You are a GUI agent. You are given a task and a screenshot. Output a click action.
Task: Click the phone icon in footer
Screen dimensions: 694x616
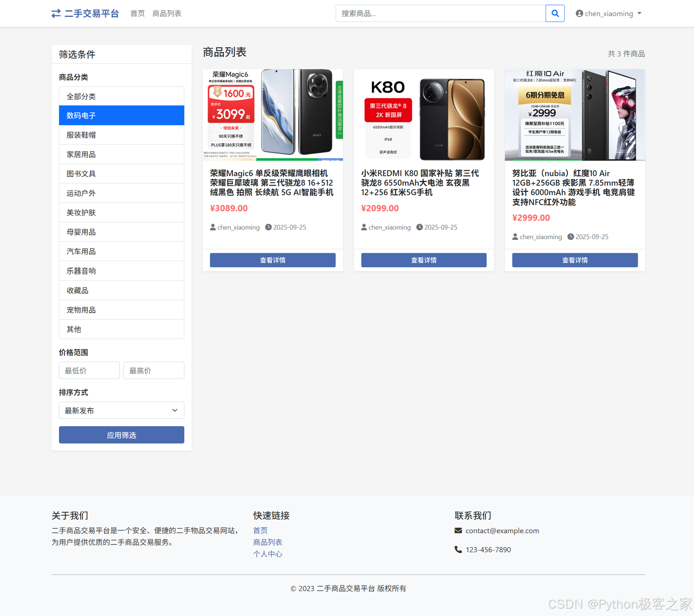[458, 549]
